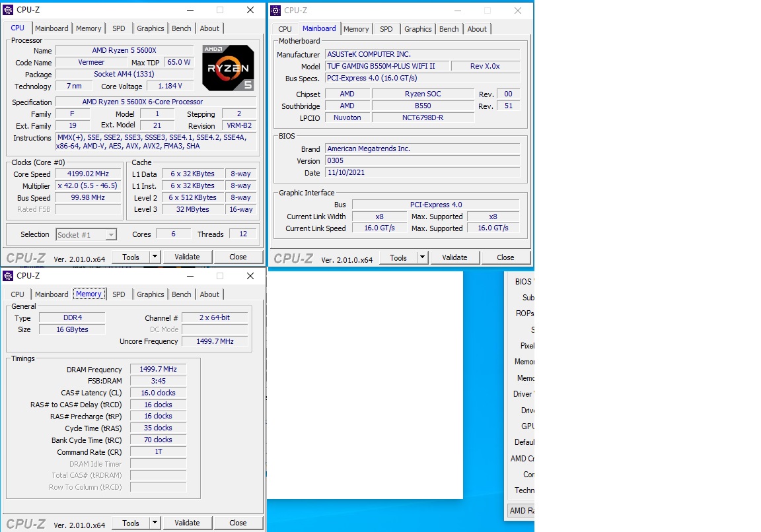Click the Multiplier value x 42.0
Image resolution: width=761 pixels, height=532 pixels.
pos(88,185)
